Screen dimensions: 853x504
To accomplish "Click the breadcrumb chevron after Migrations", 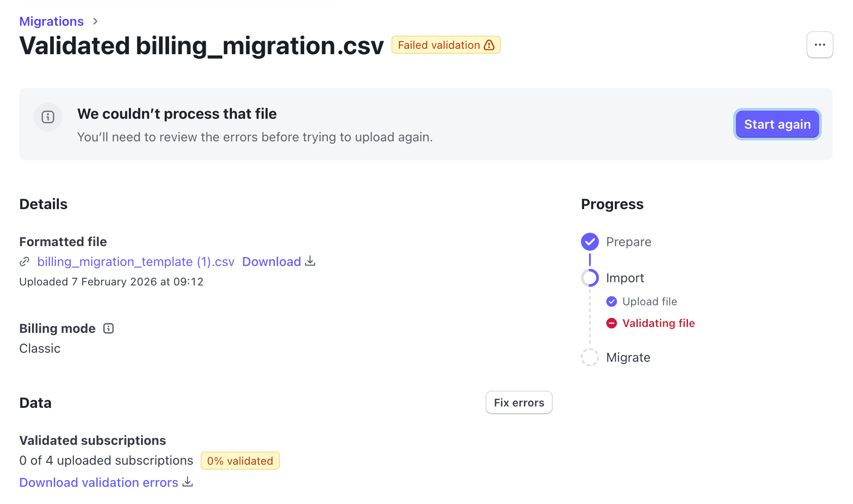I will click(x=95, y=21).
